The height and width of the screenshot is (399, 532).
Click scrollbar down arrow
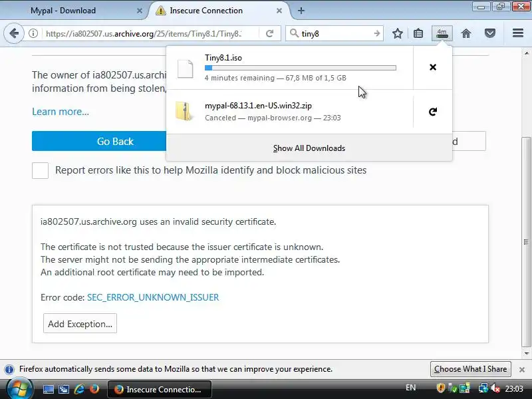click(x=526, y=354)
